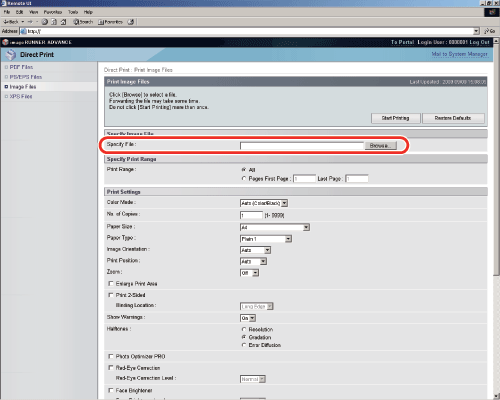Viewport: 500px width, 400px height.
Task: Click the Refresh icon in browser toolbar
Action: pos(54,22)
